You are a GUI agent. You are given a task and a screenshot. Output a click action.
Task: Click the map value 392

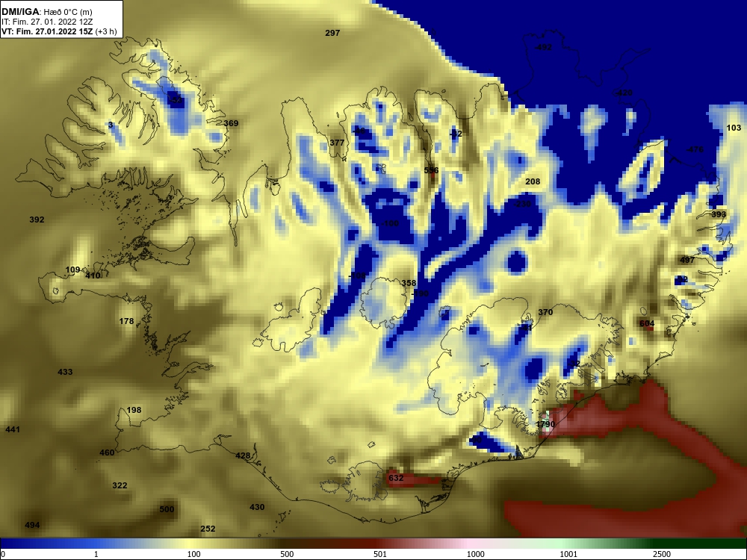click(x=37, y=220)
